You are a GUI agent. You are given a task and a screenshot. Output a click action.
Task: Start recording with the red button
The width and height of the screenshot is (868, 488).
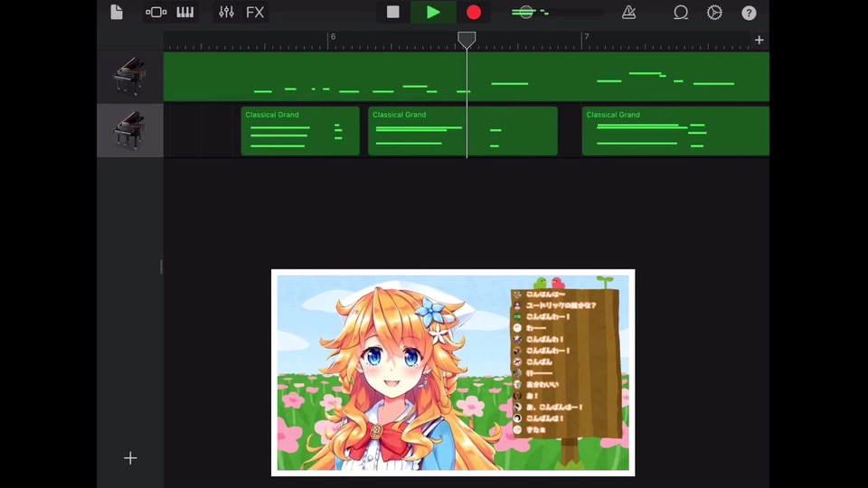[473, 12]
